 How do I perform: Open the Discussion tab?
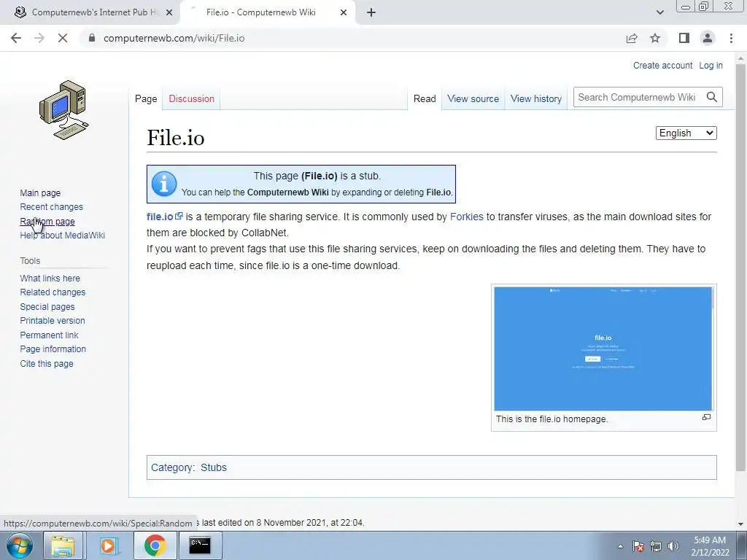(192, 98)
